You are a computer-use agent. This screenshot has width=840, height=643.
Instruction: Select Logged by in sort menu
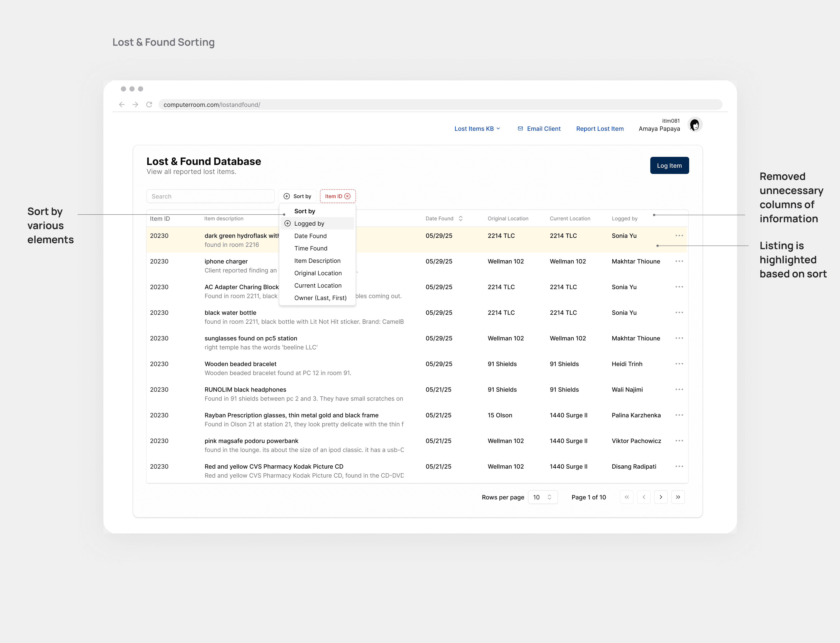click(x=309, y=224)
